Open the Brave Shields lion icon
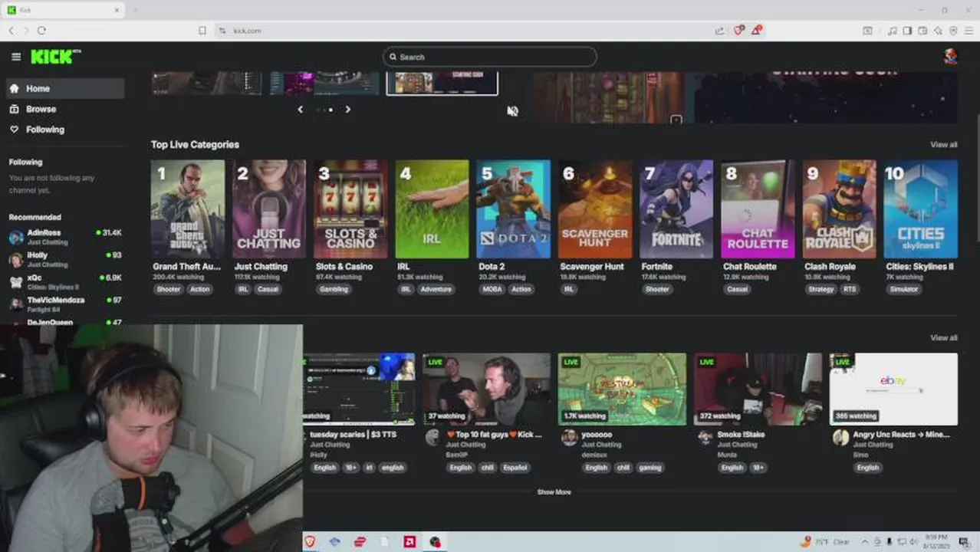 738,31
